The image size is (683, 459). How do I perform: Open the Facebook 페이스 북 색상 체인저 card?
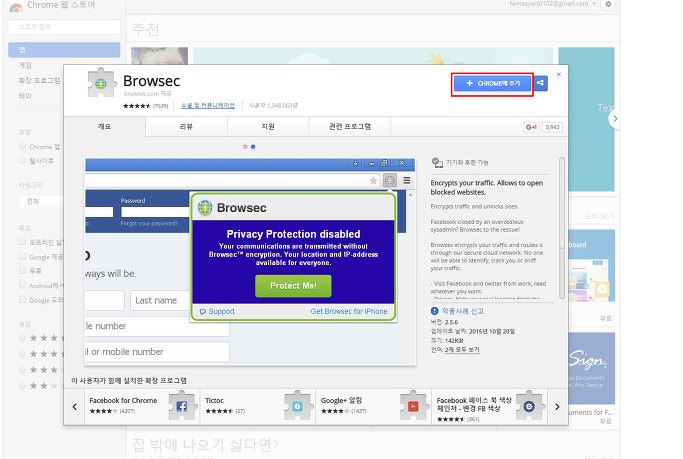point(489,406)
